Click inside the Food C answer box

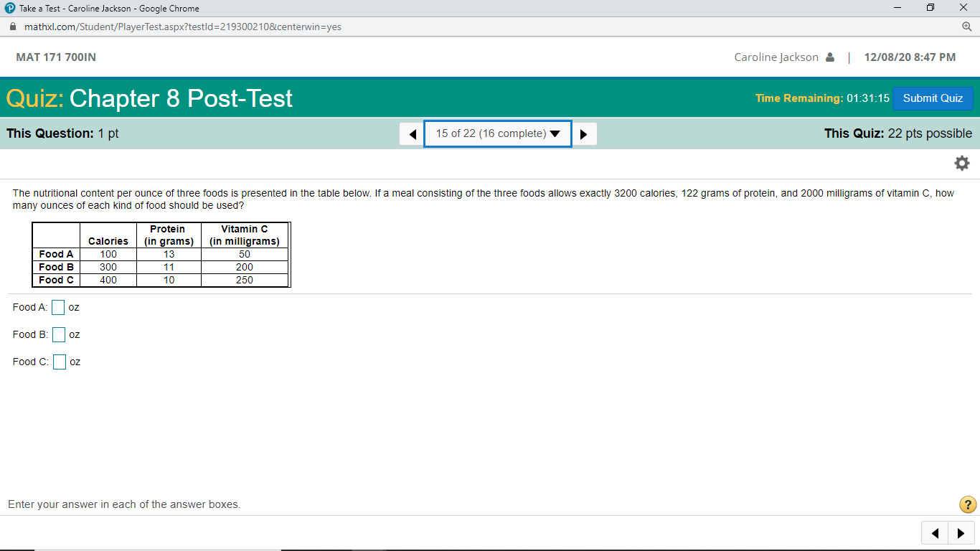(x=60, y=362)
